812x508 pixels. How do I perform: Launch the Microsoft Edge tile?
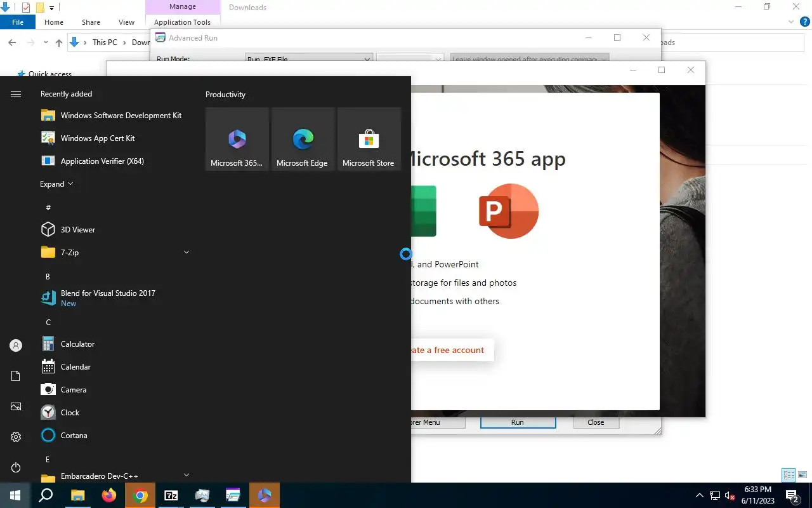pyautogui.click(x=303, y=139)
